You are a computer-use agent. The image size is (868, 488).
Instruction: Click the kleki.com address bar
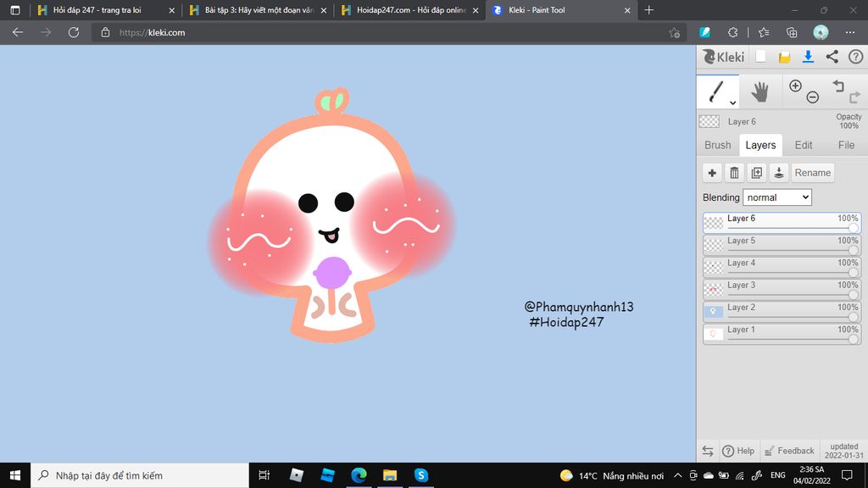[387, 33]
